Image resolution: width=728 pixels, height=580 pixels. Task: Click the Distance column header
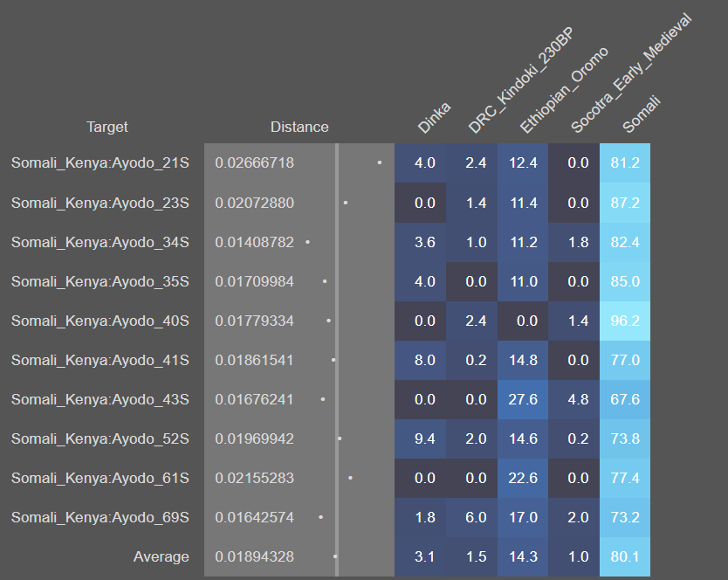pos(299,127)
